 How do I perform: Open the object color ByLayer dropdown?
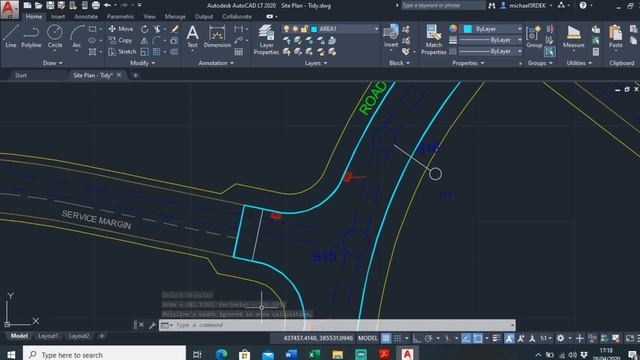coord(519,29)
